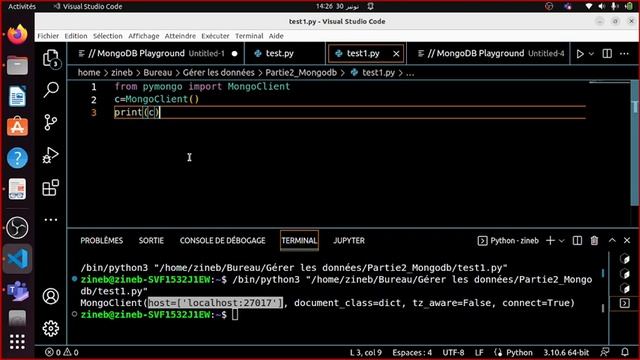This screenshot has width=640, height=360.
Task: Open the Sélection menu
Action: 108,36
